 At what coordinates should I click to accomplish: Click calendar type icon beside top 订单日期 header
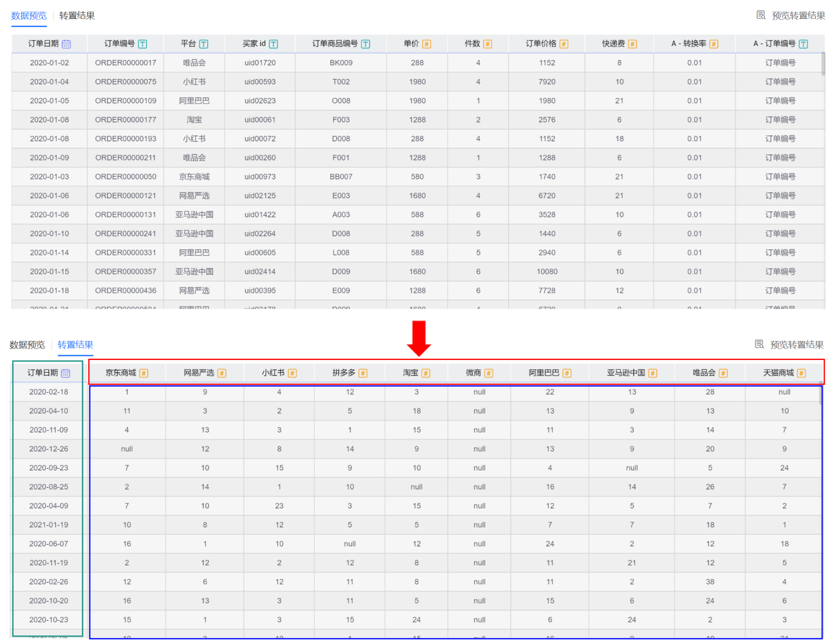tap(66, 44)
